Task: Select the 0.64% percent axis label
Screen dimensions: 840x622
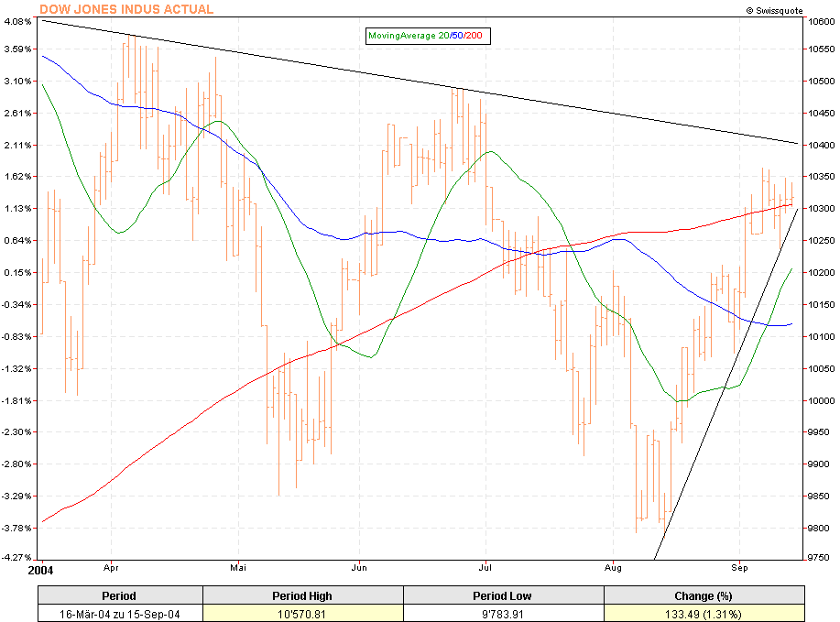Action: point(17,241)
